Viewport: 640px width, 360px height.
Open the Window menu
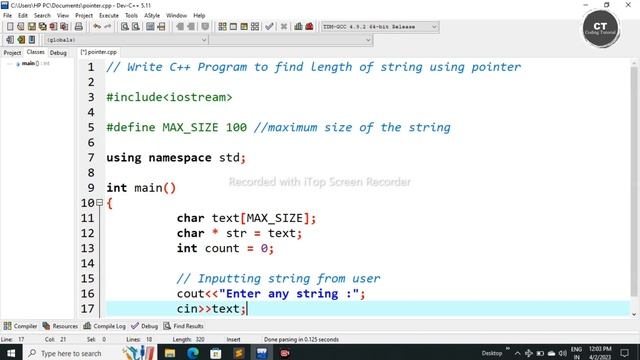(x=176, y=16)
